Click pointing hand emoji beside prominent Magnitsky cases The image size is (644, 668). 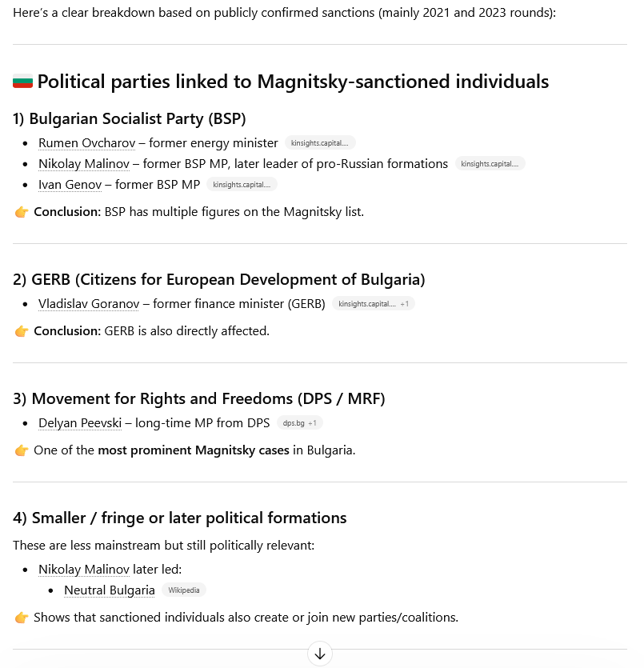(22, 450)
